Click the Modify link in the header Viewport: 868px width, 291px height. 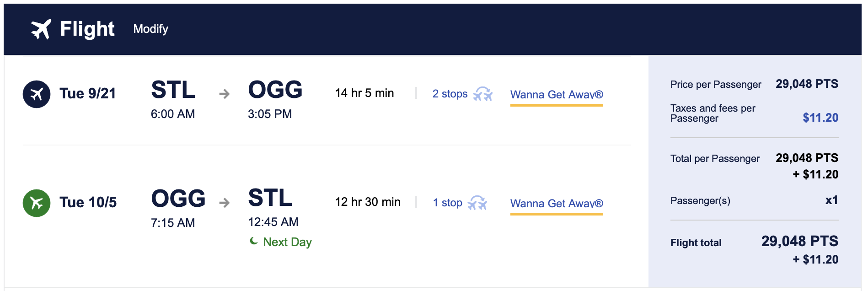pyautogui.click(x=150, y=29)
